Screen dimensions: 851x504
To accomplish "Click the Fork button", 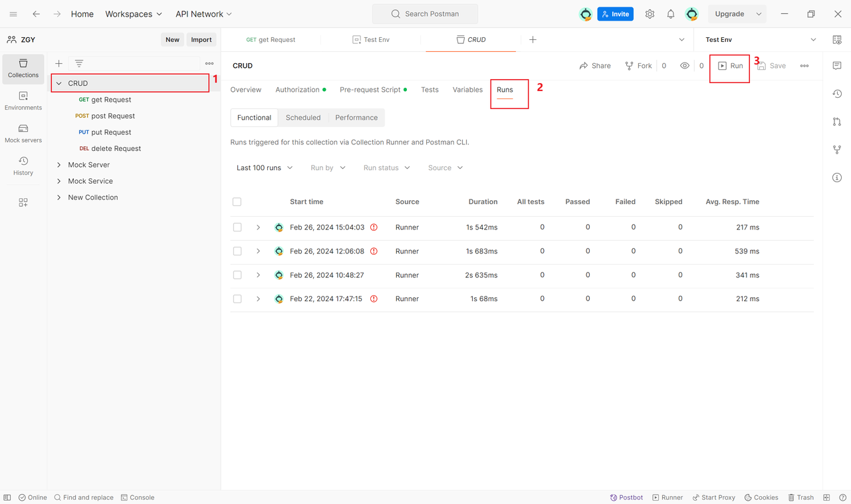I will pyautogui.click(x=638, y=66).
